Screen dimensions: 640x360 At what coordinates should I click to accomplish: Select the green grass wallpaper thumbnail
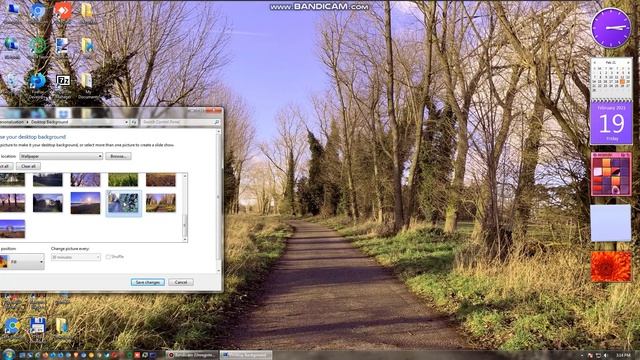click(x=123, y=180)
